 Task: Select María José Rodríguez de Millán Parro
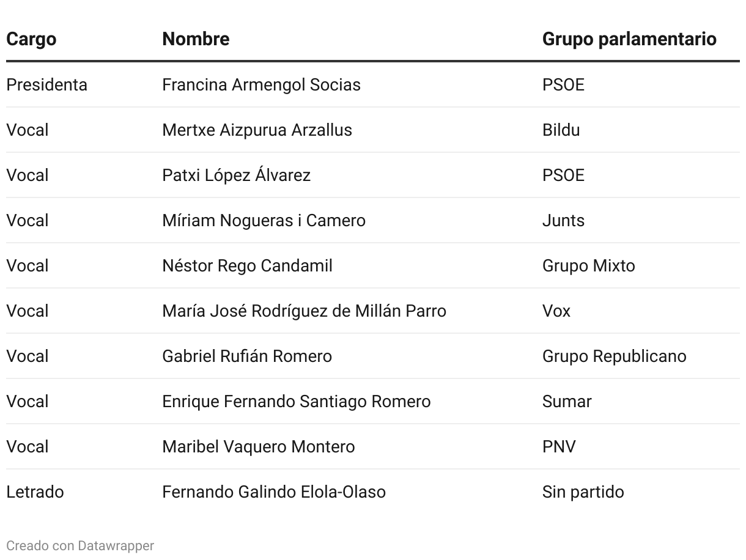pos(304,311)
